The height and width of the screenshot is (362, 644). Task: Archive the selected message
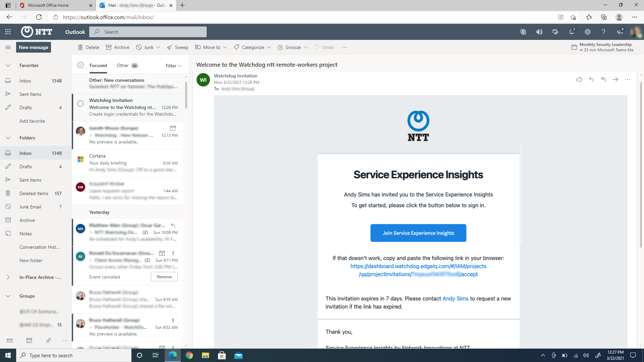(x=118, y=47)
